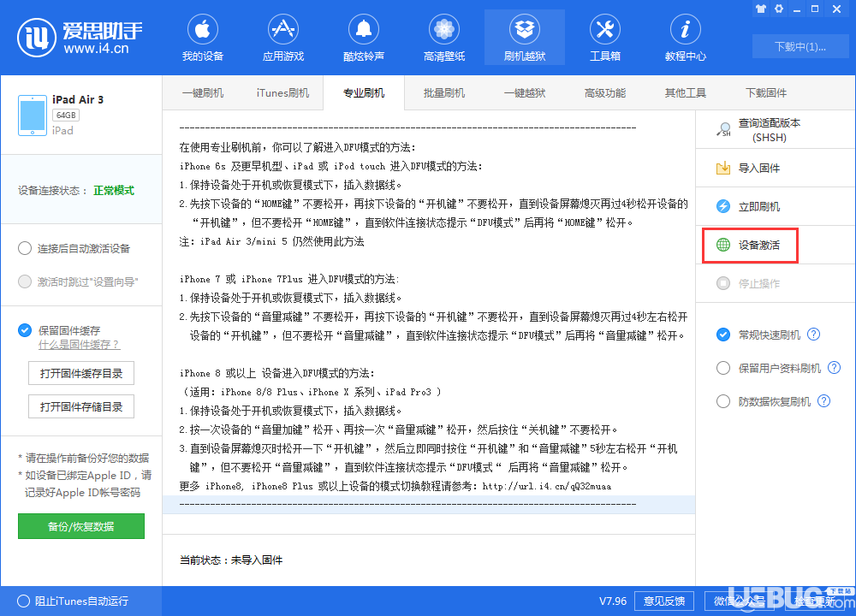Click 意见反馈 button

tap(664, 601)
